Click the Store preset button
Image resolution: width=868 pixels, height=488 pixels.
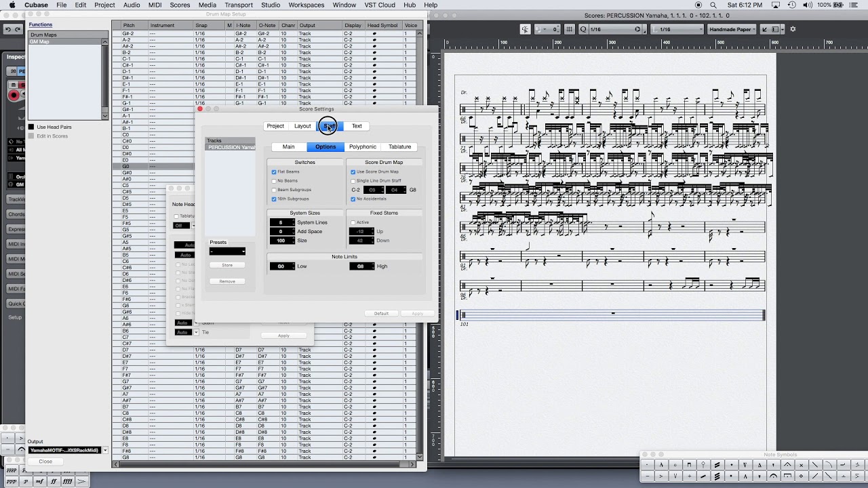[227, 265]
